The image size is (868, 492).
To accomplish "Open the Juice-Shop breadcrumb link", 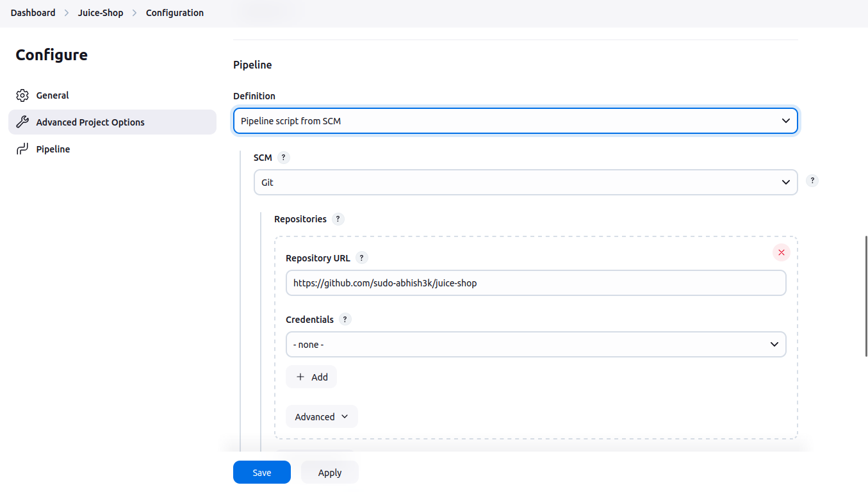I will pyautogui.click(x=101, y=13).
